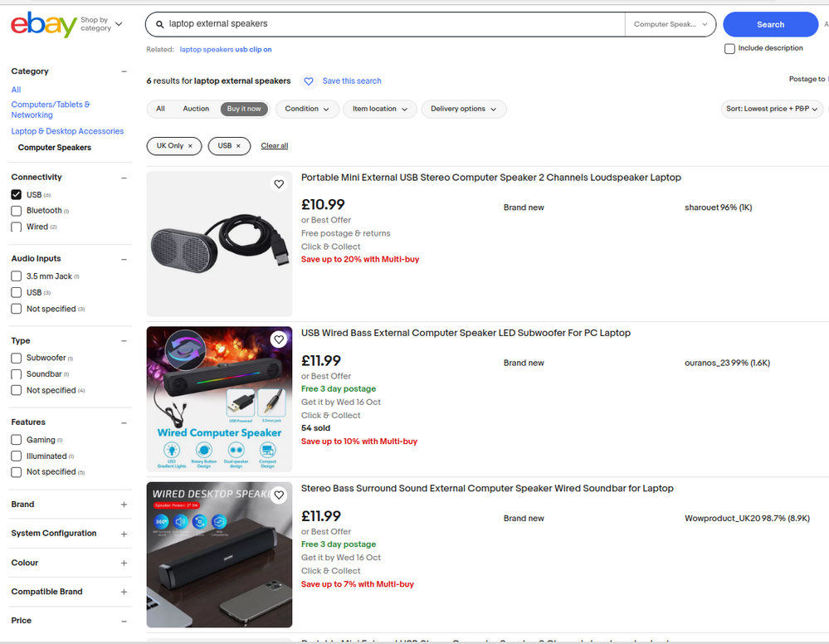Viewport: 829px width, 644px height.
Task: Select the Buy it now tab
Action: (244, 109)
